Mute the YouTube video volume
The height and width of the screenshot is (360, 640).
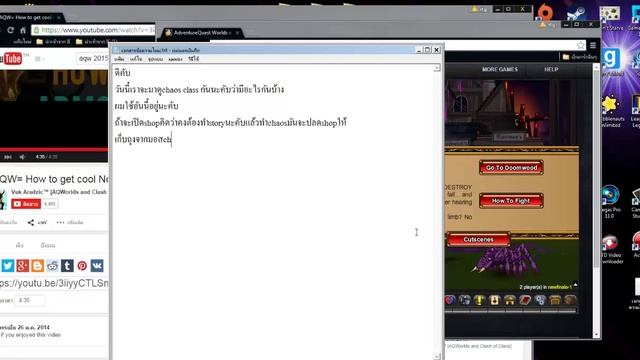click(x=22, y=157)
